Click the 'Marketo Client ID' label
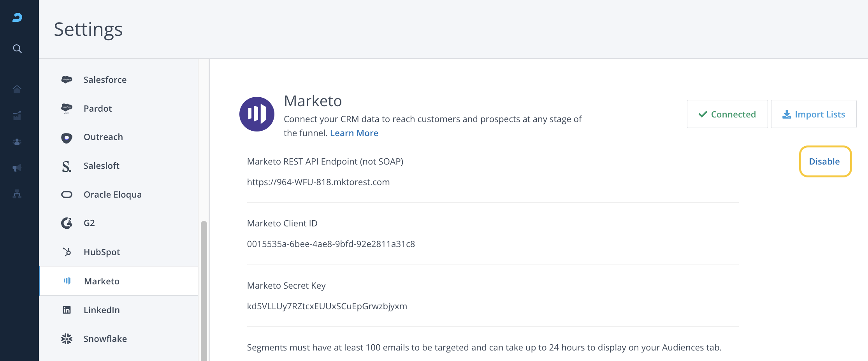Viewport: 868px width, 361px height. coord(282,223)
